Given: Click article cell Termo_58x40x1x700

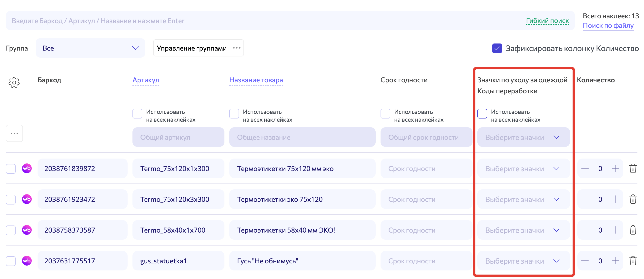Looking at the screenshot, I should click(178, 230).
